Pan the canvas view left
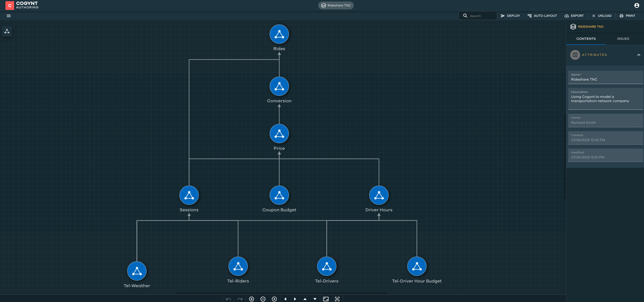Image resolution: width=644 pixels, height=302 pixels. point(285,299)
